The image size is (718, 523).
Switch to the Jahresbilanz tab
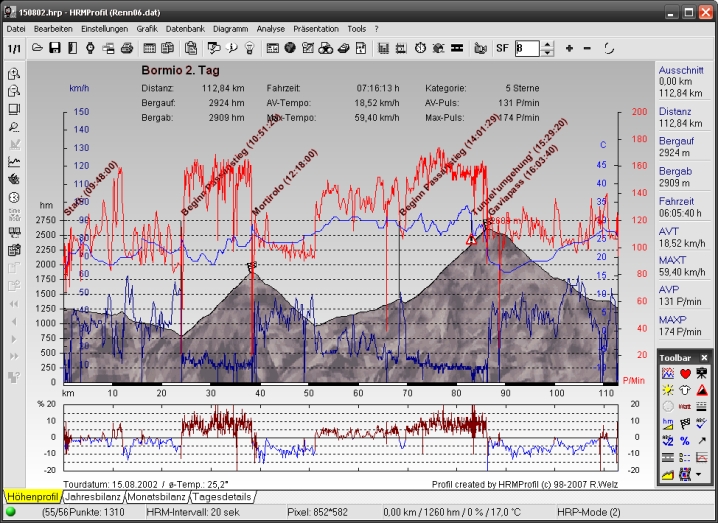(94, 496)
